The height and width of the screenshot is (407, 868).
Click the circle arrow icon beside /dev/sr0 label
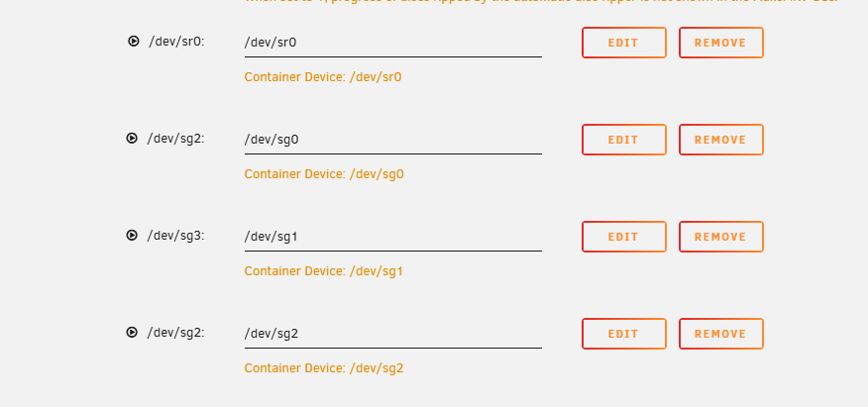pos(134,41)
